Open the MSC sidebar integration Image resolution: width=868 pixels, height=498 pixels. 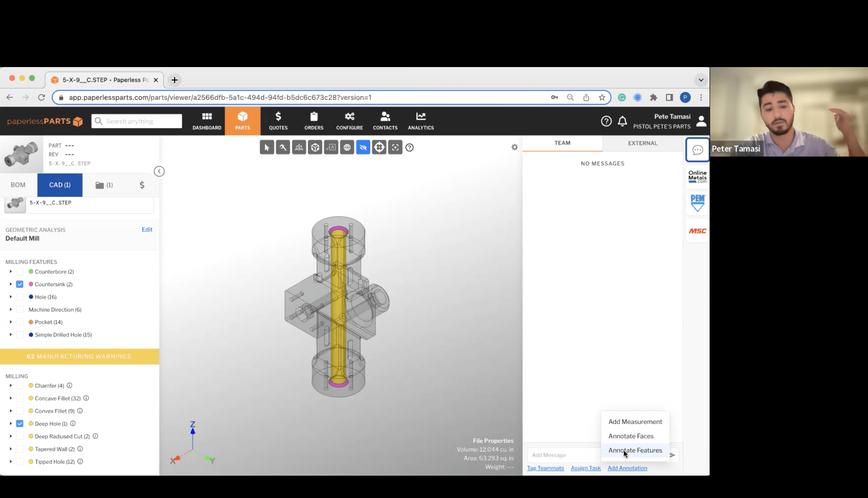pos(697,231)
